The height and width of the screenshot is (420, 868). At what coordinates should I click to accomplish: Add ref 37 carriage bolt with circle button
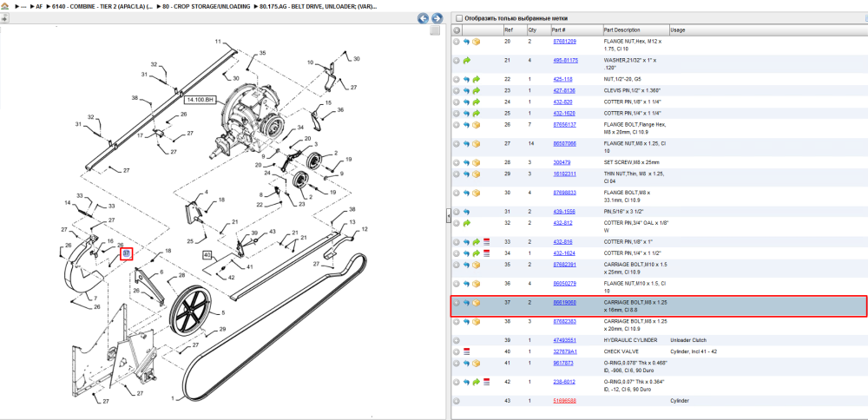point(457,303)
